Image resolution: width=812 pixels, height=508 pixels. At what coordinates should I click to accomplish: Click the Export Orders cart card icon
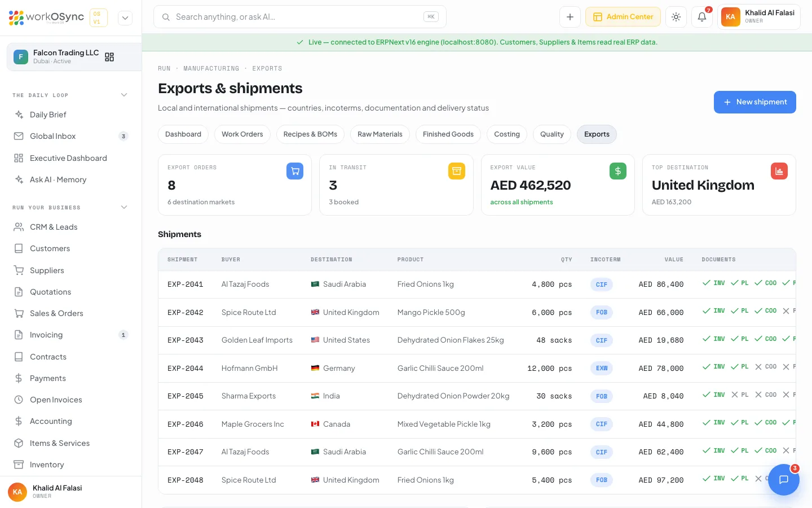click(295, 171)
